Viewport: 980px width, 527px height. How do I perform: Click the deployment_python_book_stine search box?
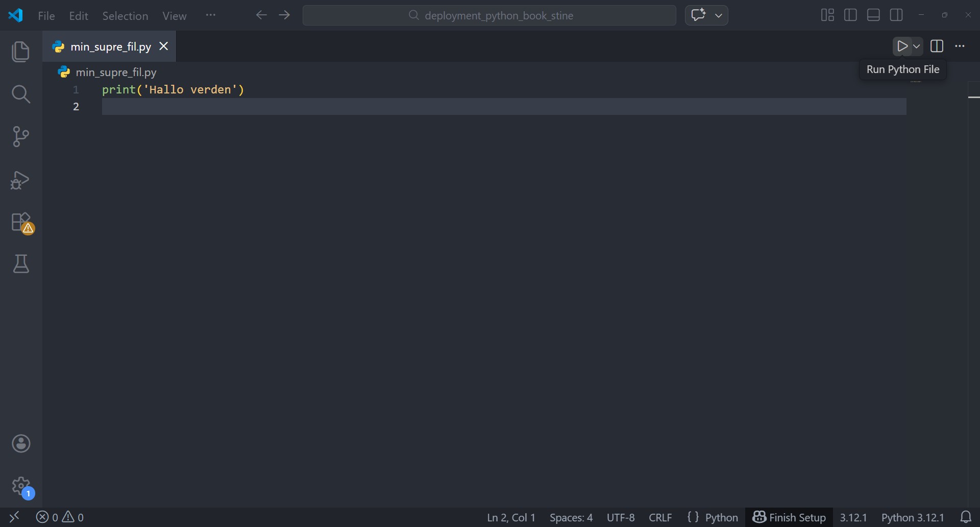point(489,15)
